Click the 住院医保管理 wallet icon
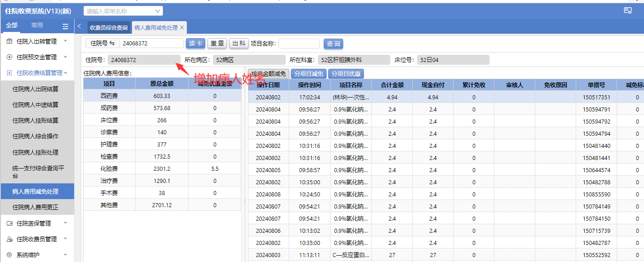Screen dimensions: 644x262 click(x=9, y=223)
